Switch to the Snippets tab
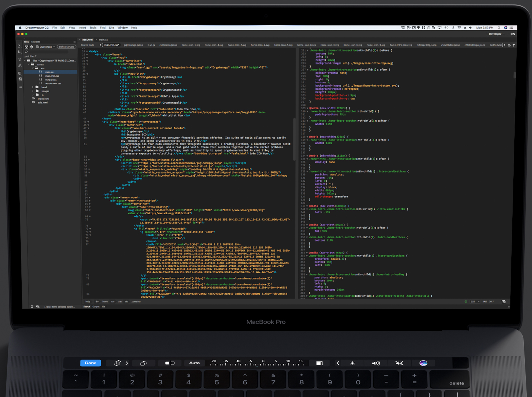This screenshot has height=397, width=532. (x=36, y=42)
